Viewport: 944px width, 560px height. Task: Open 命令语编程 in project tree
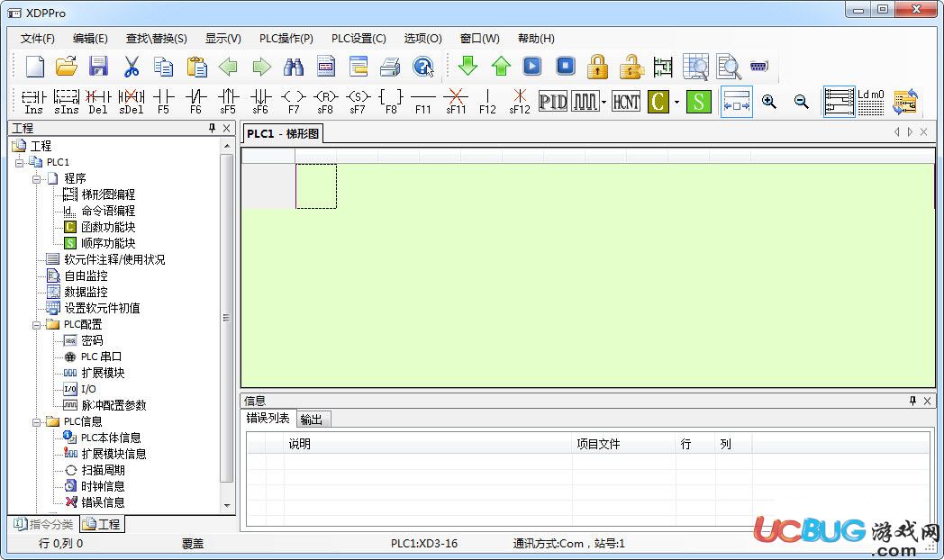pyautogui.click(x=108, y=212)
